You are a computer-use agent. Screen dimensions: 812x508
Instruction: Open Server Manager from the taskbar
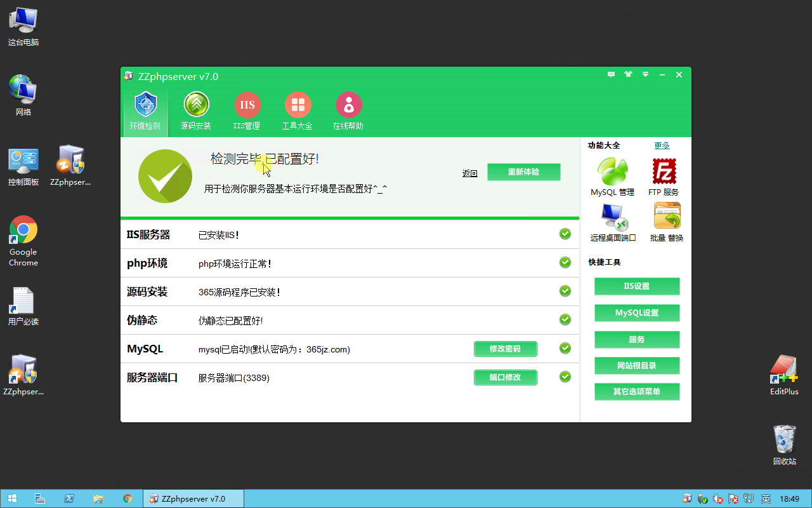pos(39,498)
